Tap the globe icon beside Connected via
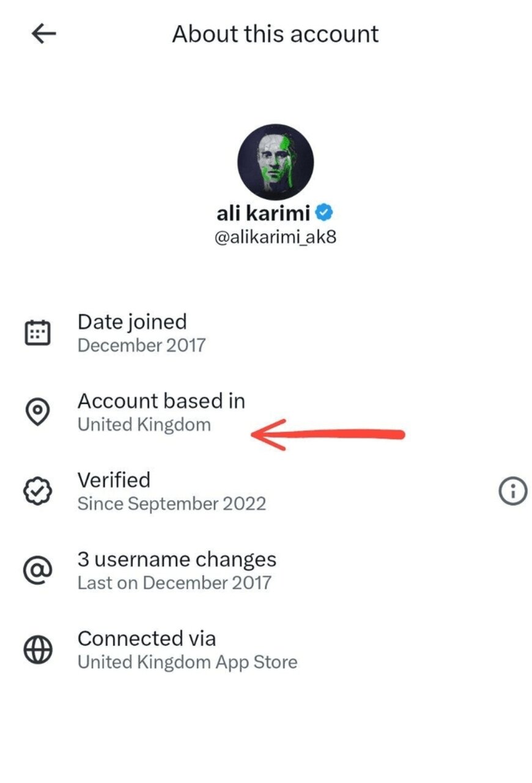 point(38,650)
